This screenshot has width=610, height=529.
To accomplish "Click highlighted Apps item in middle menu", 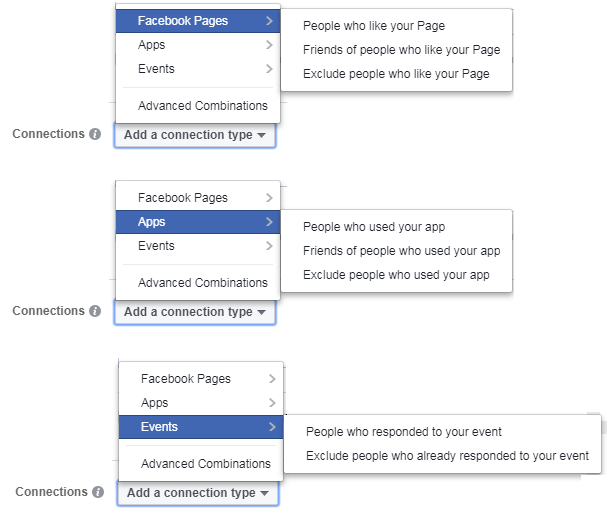I will click(198, 222).
